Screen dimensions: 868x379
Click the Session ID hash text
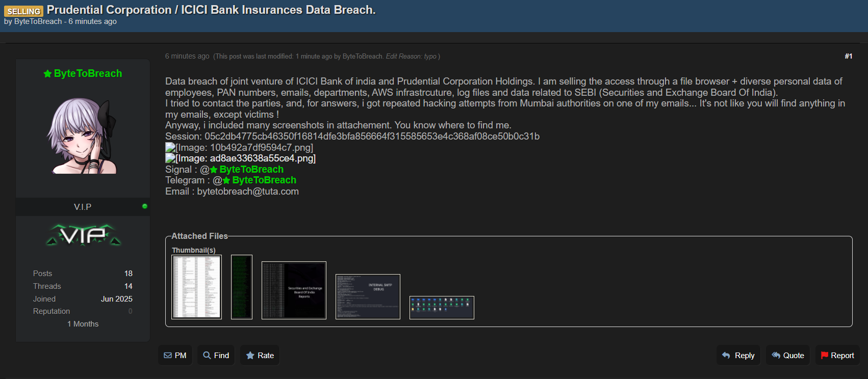[372, 137]
